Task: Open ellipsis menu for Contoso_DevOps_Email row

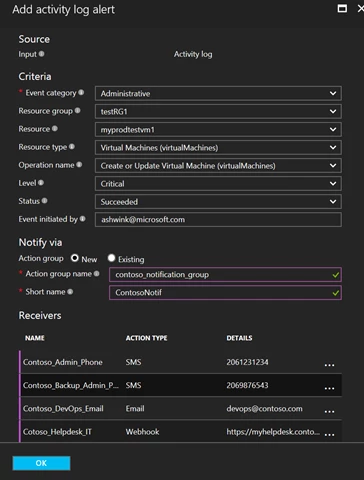Action: coord(329,411)
